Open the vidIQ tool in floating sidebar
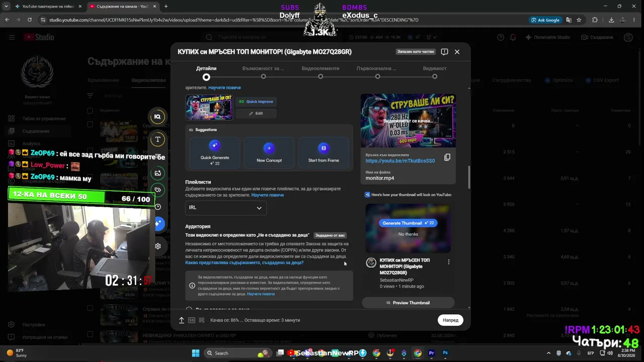The height and width of the screenshot is (362, 644). 157,117
